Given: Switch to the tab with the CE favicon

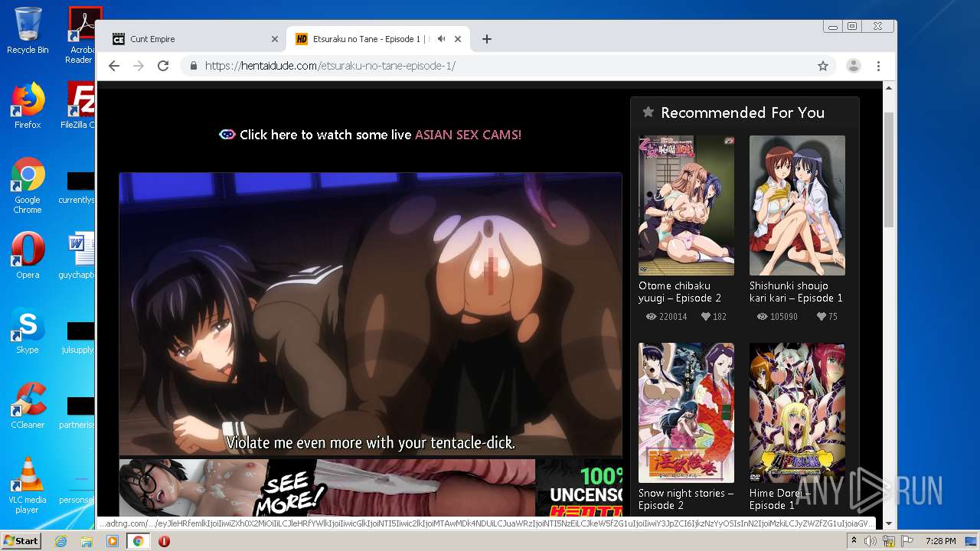Looking at the screenshot, I should click(x=194, y=39).
